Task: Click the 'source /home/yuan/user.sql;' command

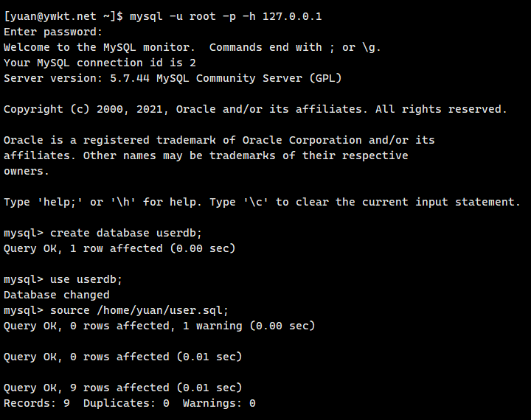Action: coord(139,310)
